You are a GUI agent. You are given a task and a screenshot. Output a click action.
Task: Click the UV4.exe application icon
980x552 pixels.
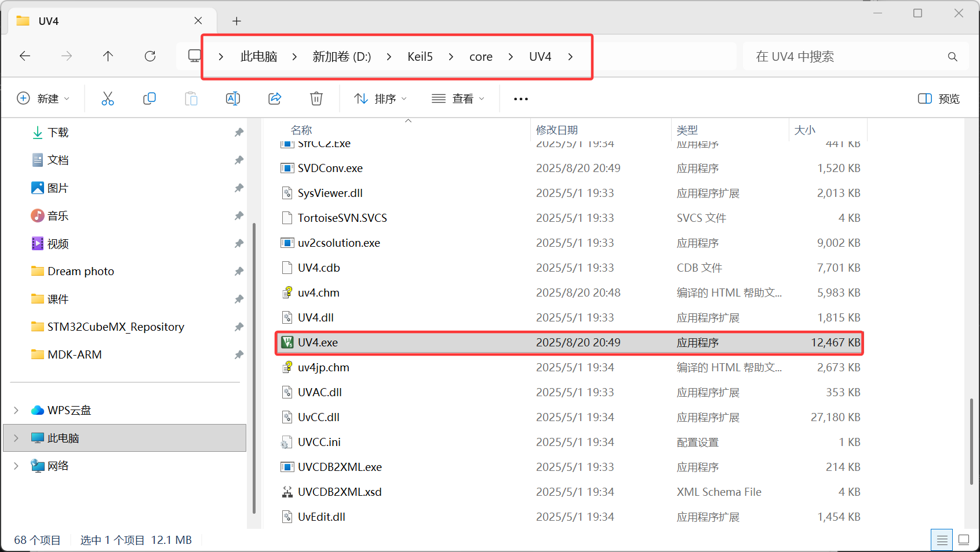(x=287, y=342)
